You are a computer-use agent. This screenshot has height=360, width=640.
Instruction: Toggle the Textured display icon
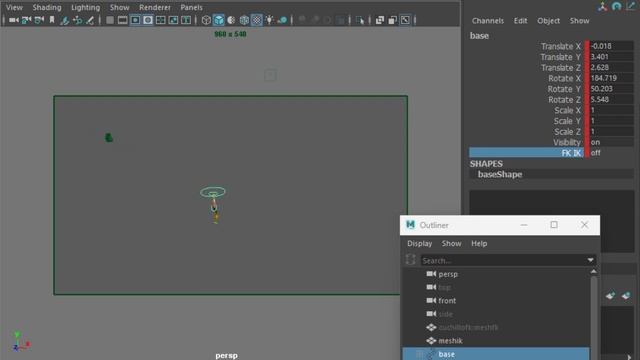257,20
